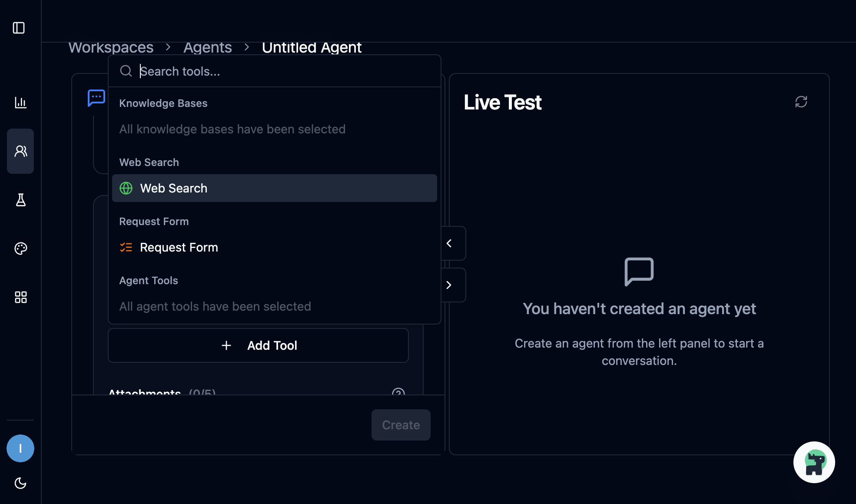Image resolution: width=856 pixels, height=504 pixels.
Task: Open the palette appearance settings
Action: tap(20, 249)
